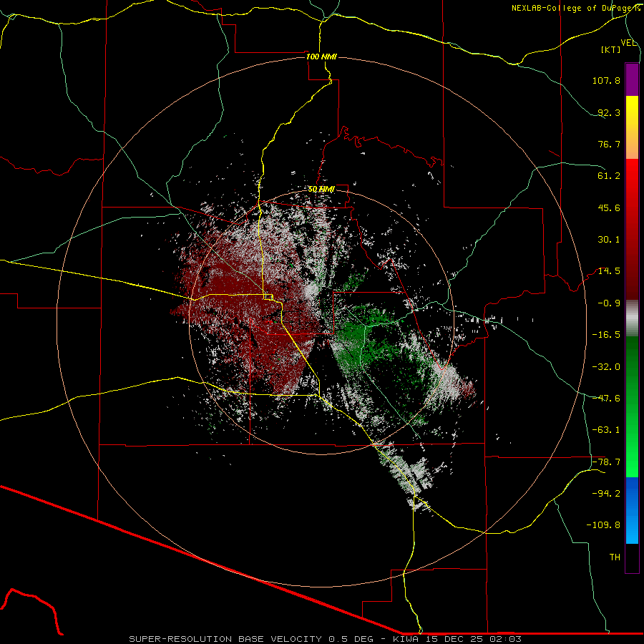Viewport: 644px width, 644px height.
Task: Click the 50 NMI range ring label
Action: tap(321, 190)
